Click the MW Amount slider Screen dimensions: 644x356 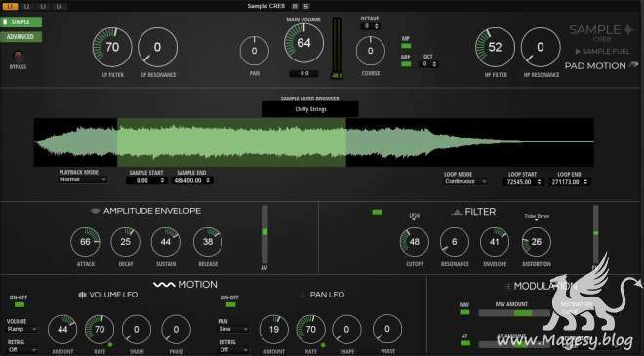514,313
